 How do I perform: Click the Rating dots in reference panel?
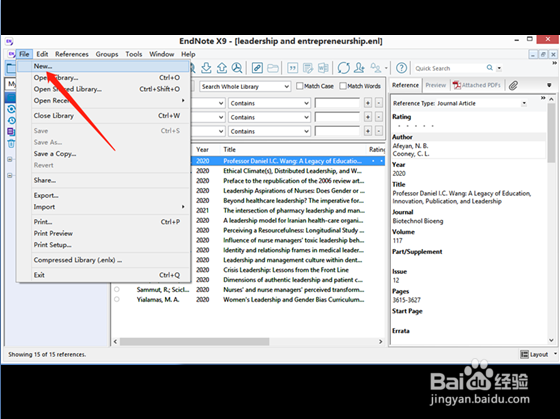click(x=415, y=126)
